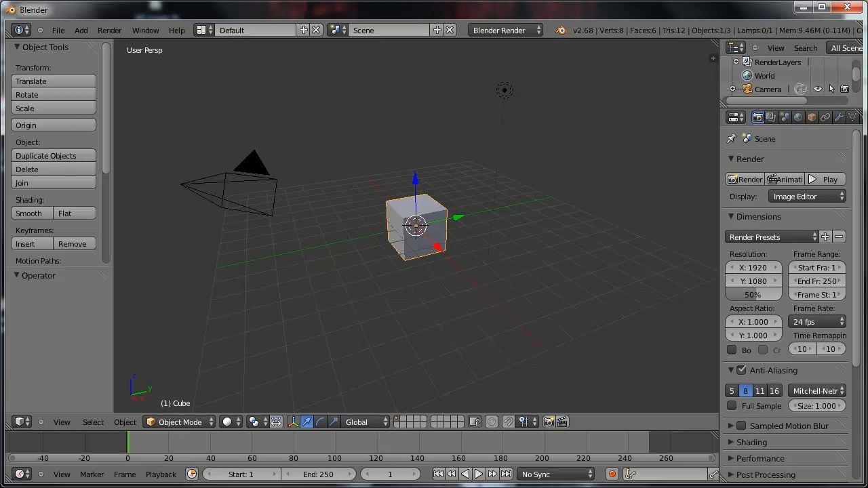The height and width of the screenshot is (488, 868).
Task: Click the OpenGL render image camera icon
Action: [549, 422]
